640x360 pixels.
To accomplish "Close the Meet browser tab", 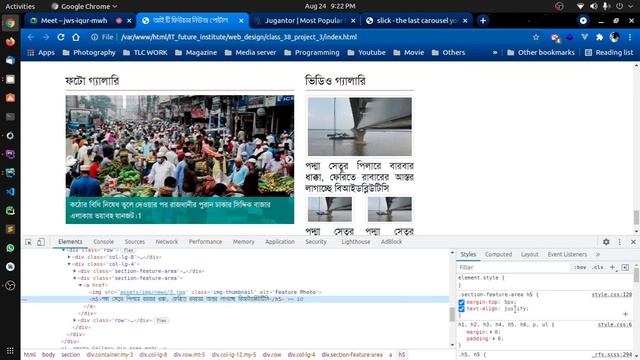I will 129,20.
